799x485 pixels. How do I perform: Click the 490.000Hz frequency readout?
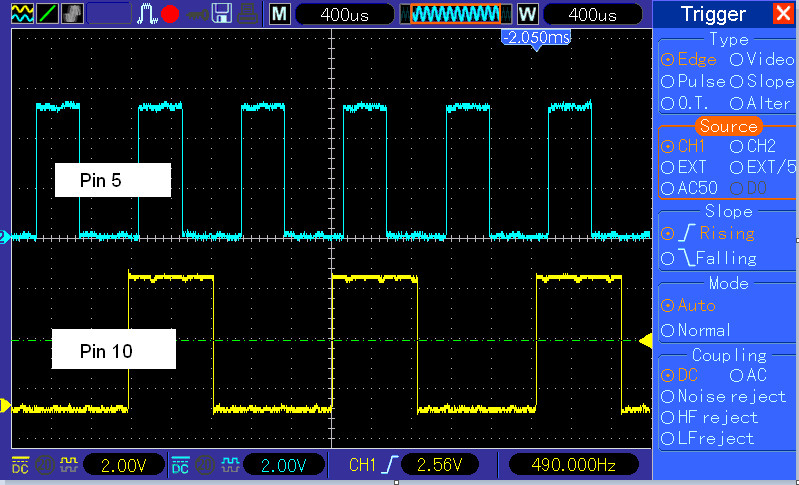(x=574, y=465)
